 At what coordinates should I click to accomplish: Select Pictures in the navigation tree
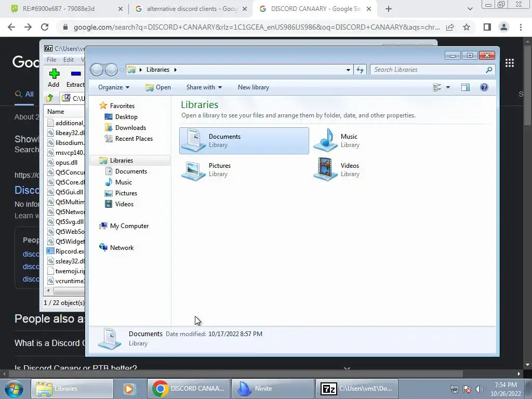pos(126,193)
